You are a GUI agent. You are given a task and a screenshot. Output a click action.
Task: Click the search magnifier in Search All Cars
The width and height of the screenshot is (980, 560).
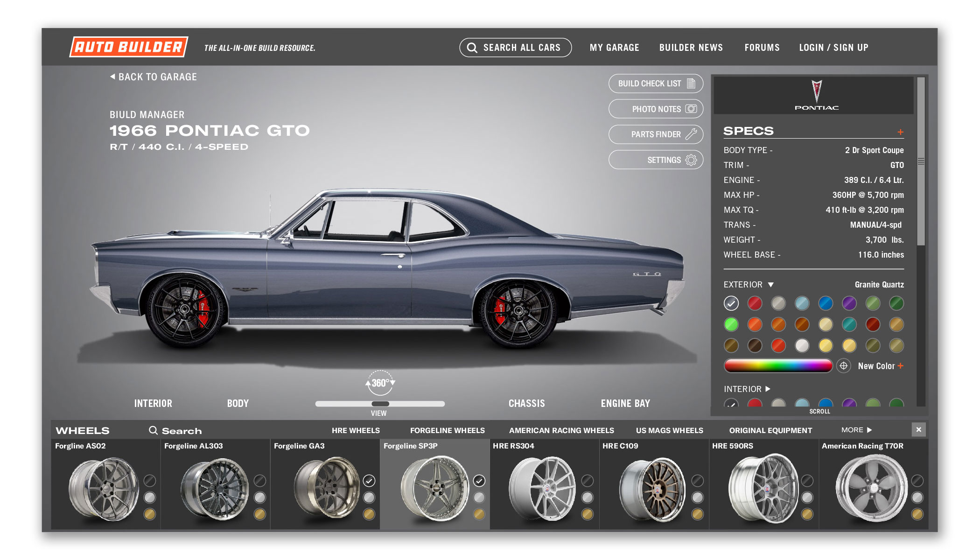472,48
